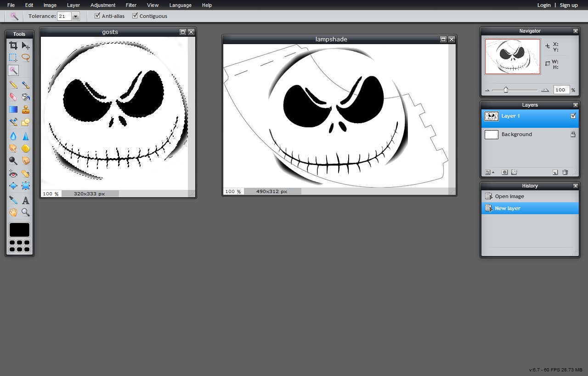The width and height of the screenshot is (588, 376).
Task: Open the Tolerance dropdown arrow
Action: 76,16
